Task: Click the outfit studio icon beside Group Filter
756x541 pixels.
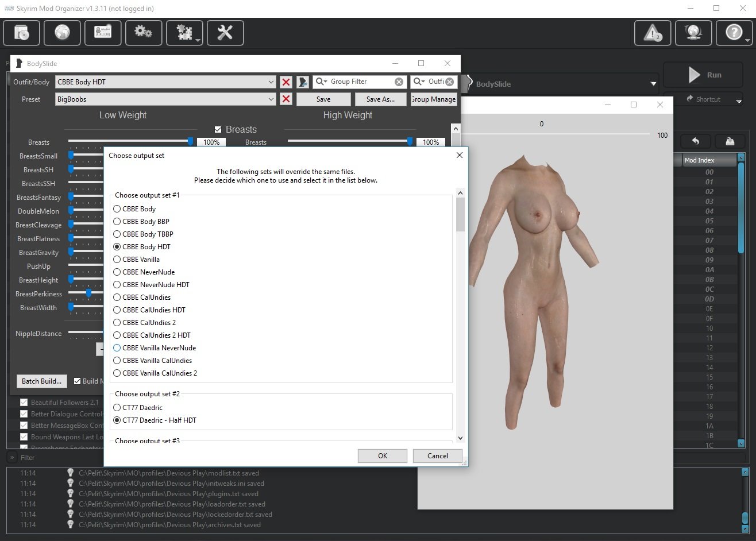Action: (x=303, y=82)
